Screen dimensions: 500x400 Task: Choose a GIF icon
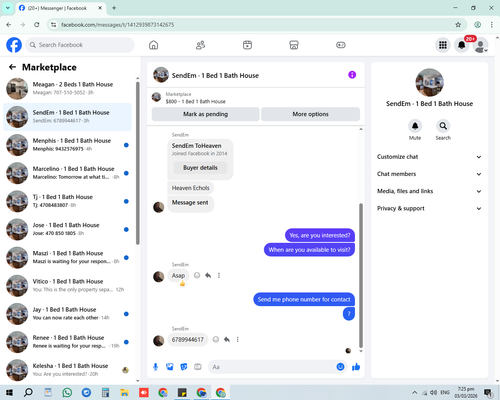[198, 367]
